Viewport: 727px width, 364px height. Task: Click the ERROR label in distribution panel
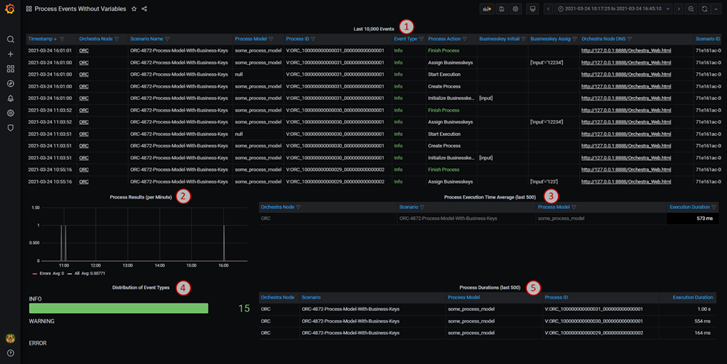(x=38, y=343)
